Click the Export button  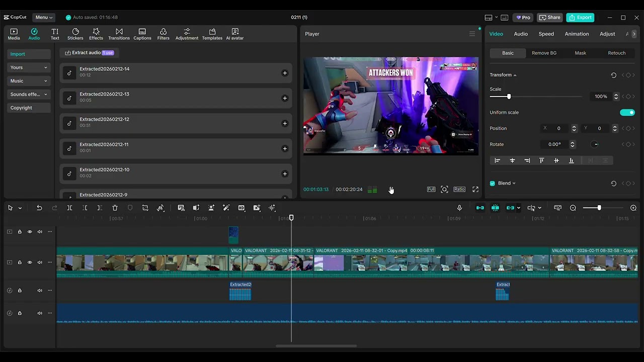click(580, 17)
